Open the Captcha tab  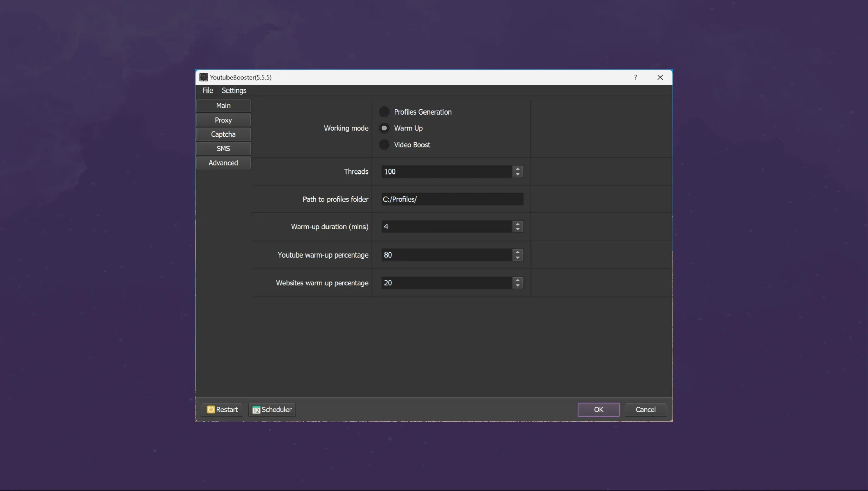(223, 134)
